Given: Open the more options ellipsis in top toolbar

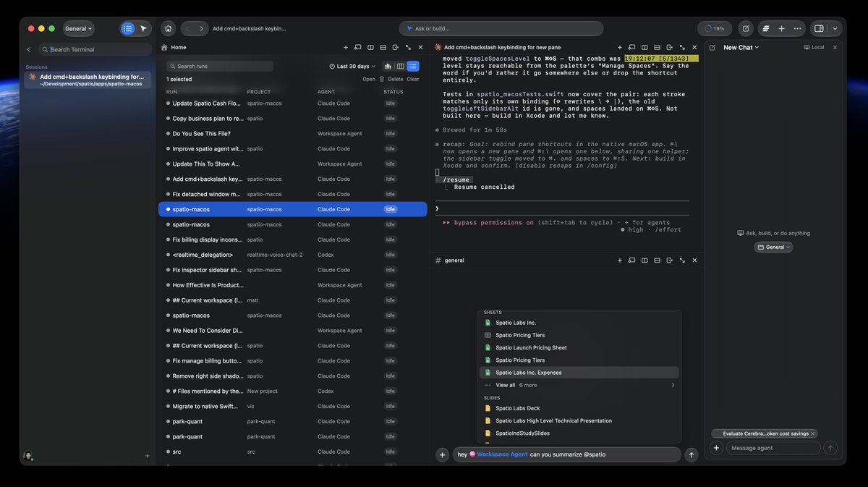Looking at the screenshot, I should pos(797,29).
